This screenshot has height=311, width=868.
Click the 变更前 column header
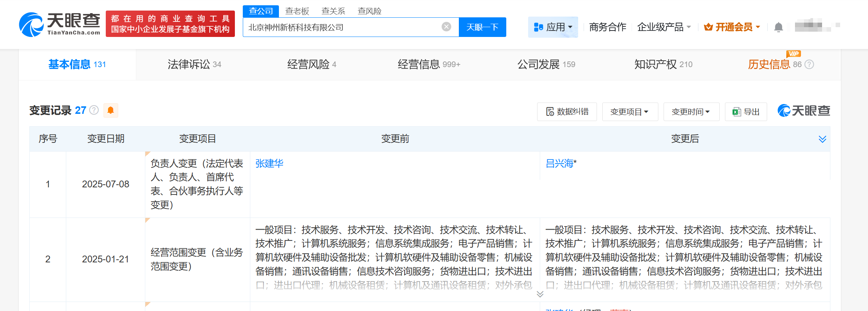tap(395, 139)
